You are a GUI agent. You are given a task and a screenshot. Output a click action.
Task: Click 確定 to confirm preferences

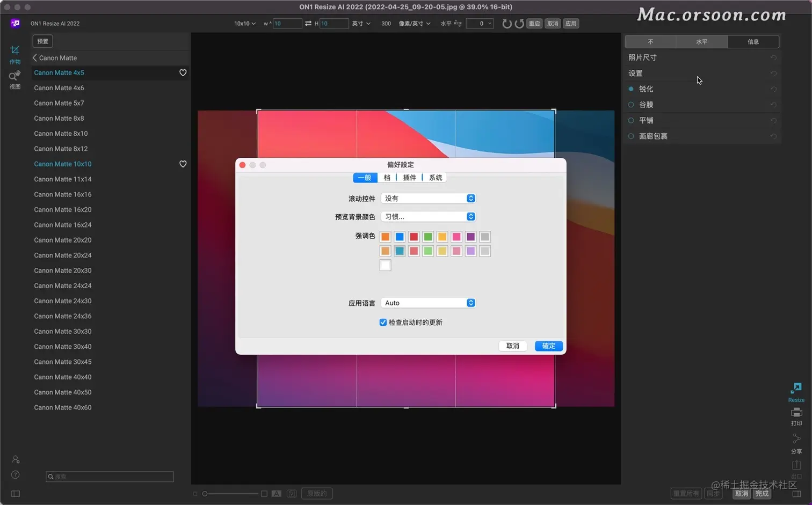(549, 346)
